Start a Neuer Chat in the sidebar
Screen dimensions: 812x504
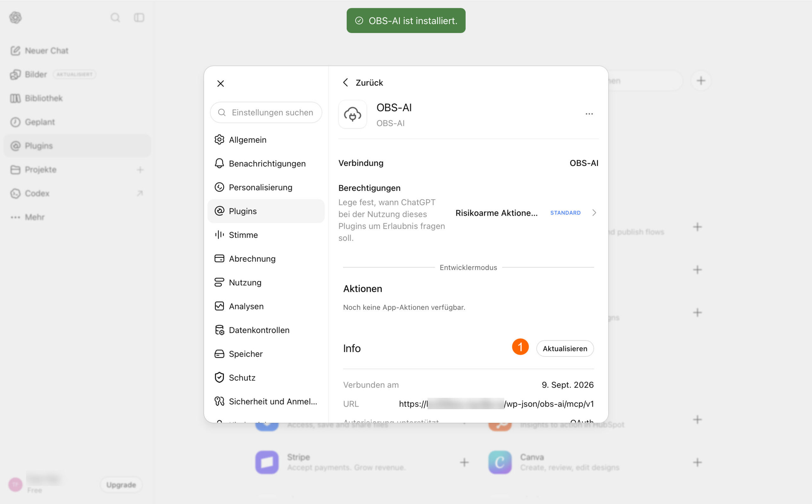[x=77, y=51]
